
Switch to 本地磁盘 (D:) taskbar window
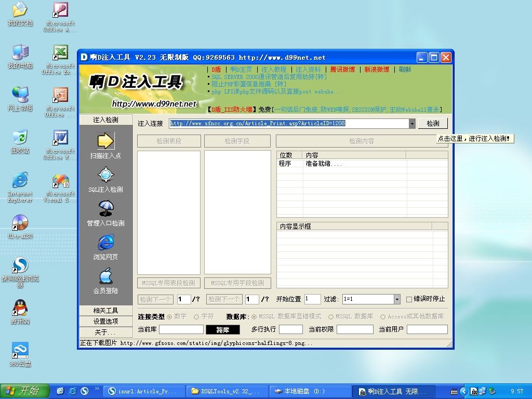coord(311,391)
